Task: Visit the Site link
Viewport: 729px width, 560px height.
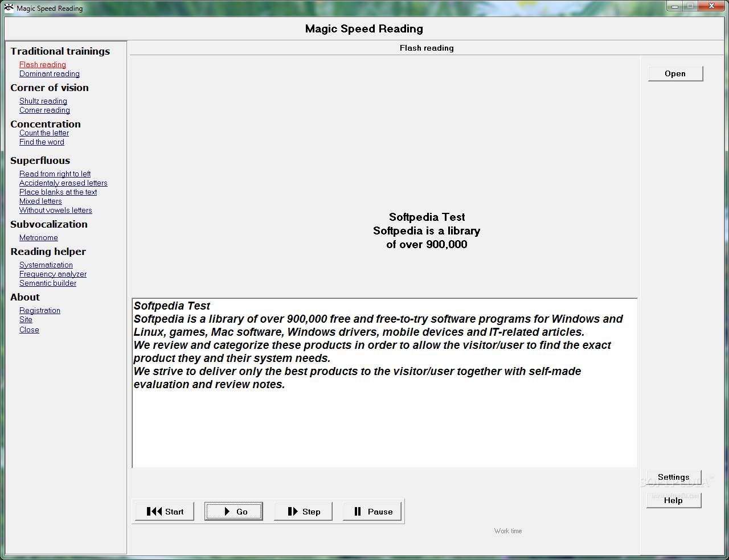Action: [26, 320]
